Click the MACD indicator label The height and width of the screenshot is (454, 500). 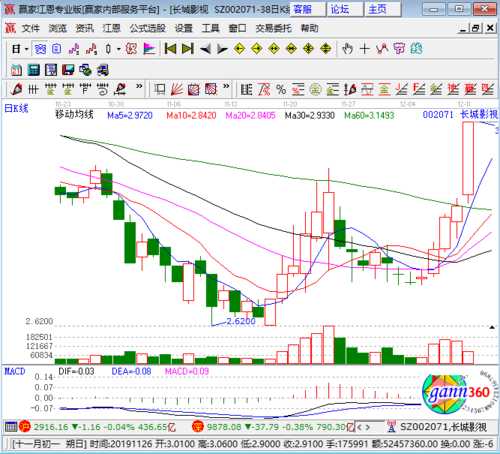coord(14,371)
